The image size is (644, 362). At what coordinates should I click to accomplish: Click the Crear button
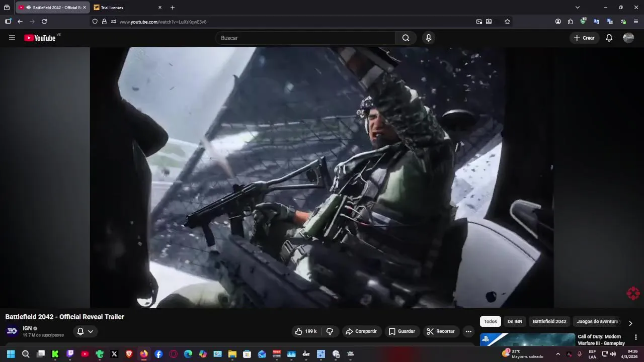(584, 38)
